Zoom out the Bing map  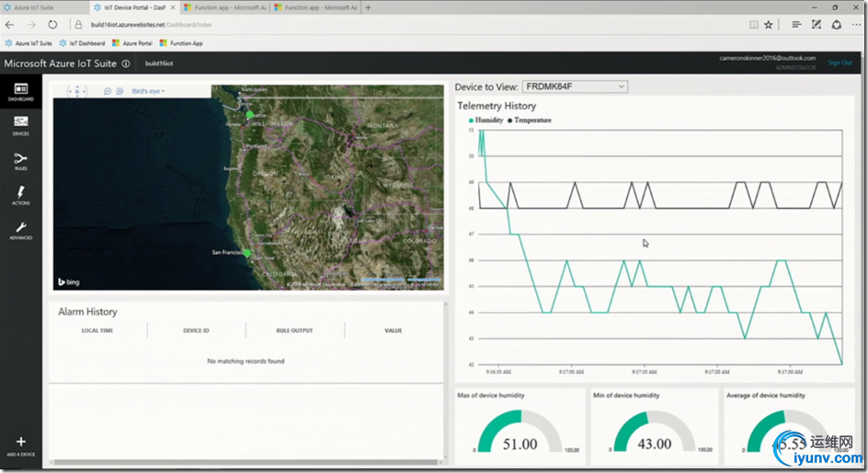coord(108,91)
